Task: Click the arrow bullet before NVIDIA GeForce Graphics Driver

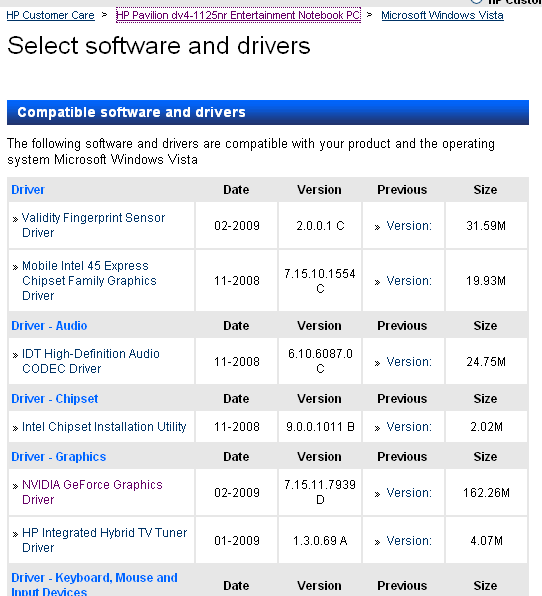Action: tap(15, 486)
